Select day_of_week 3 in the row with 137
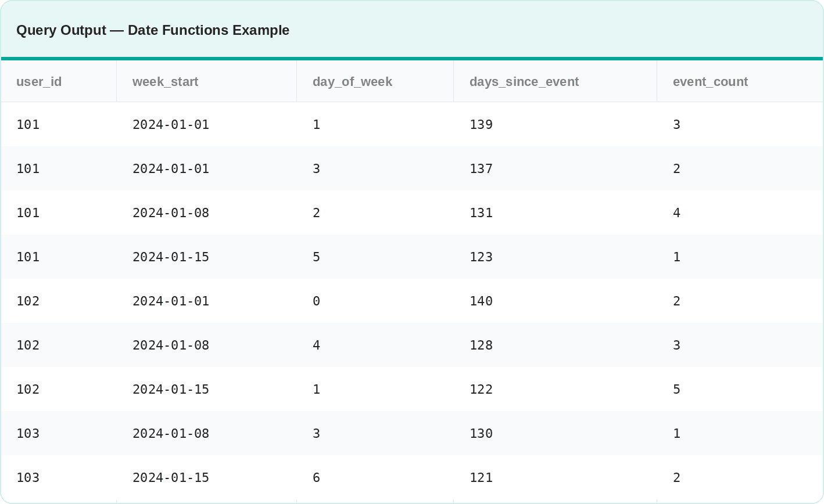This screenshot has height=504, width=824. 316,168
